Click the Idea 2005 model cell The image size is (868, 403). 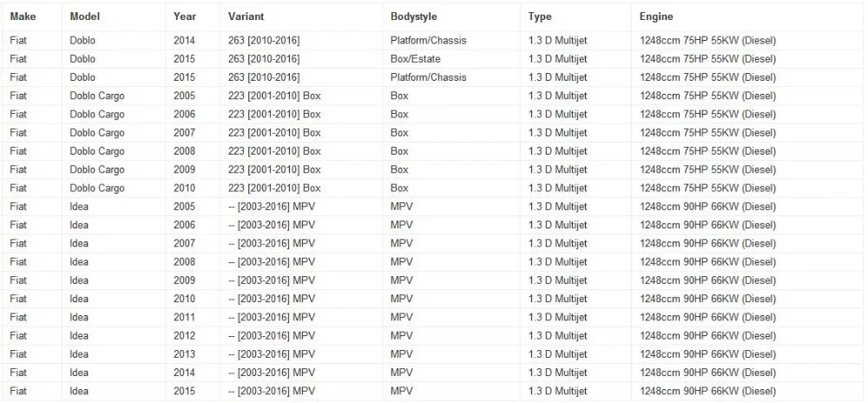click(79, 207)
